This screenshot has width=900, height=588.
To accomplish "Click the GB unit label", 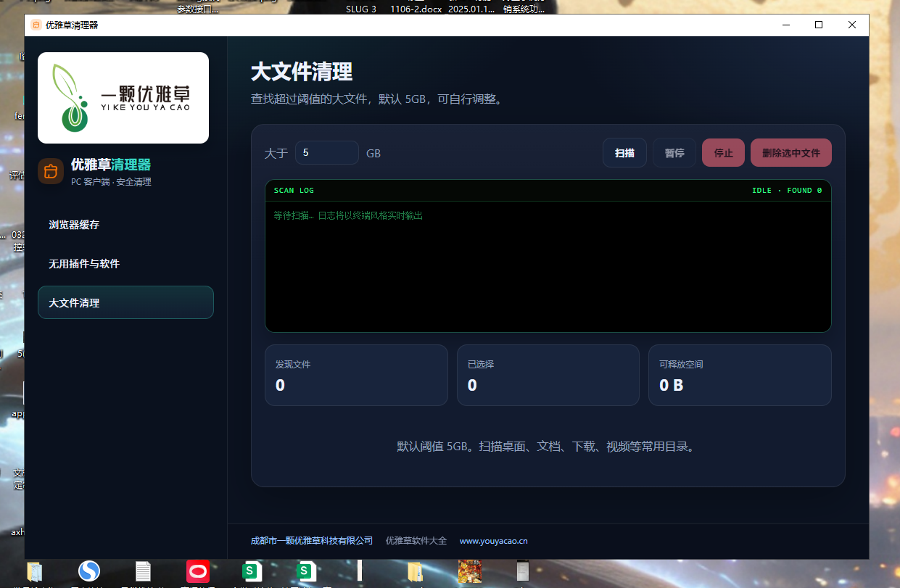I will [373, 154].
